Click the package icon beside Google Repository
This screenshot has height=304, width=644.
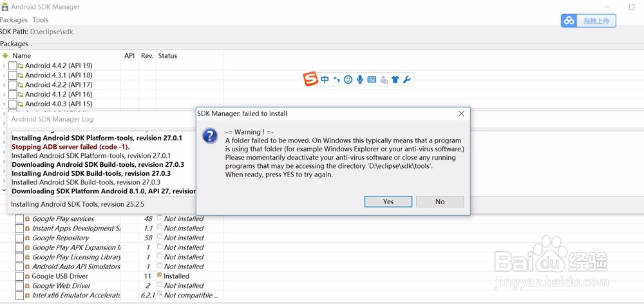28,238
